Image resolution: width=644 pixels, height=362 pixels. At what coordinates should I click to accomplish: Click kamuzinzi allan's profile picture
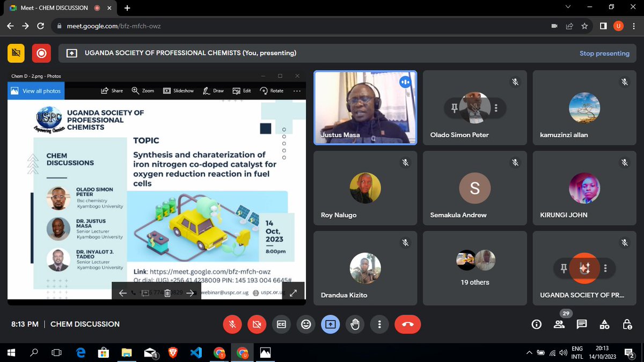(x=584, y=108)
